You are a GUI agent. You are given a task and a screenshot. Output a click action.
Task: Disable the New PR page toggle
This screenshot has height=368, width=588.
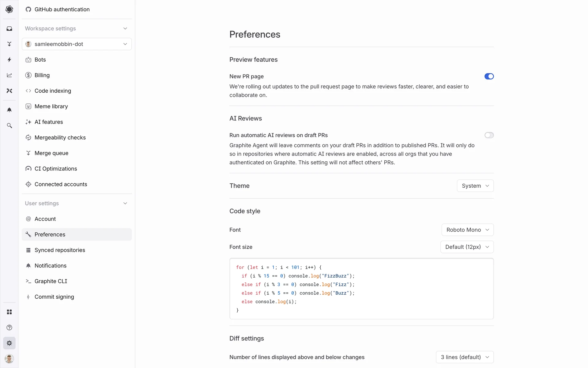pyautogui.click(x=489, y=76)
